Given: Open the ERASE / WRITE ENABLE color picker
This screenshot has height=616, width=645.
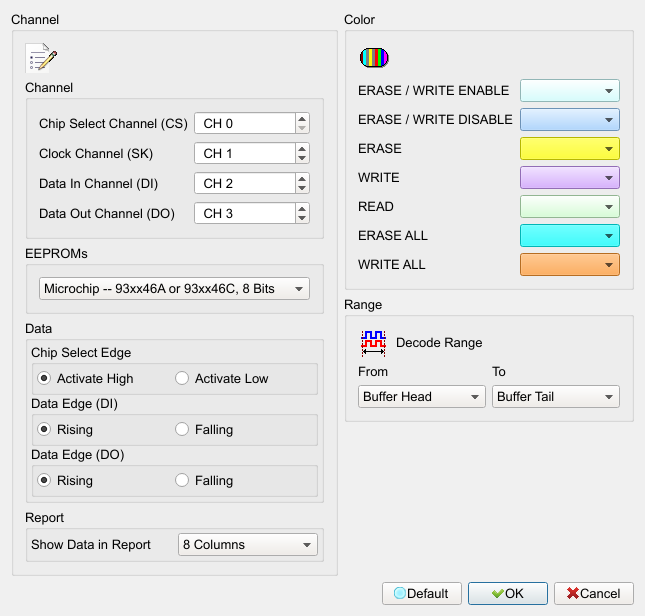Looking at the screenshot, I should click(570, 90).
